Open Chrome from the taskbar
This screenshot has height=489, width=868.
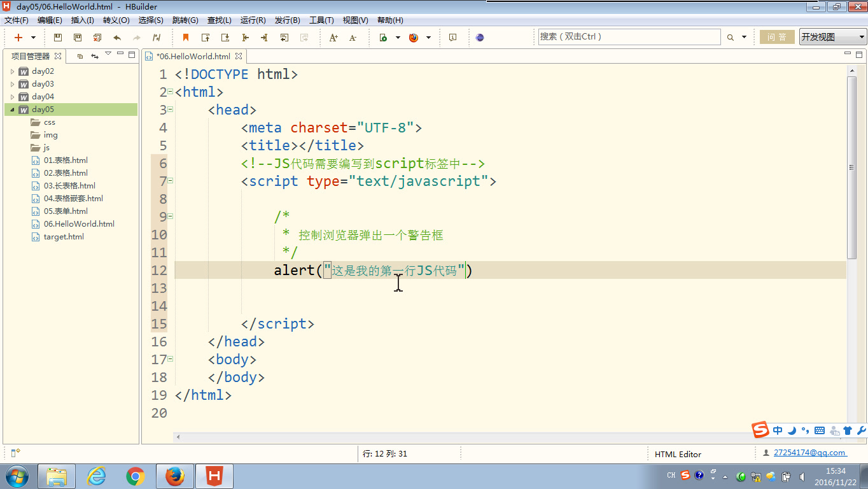coord(135,476)
